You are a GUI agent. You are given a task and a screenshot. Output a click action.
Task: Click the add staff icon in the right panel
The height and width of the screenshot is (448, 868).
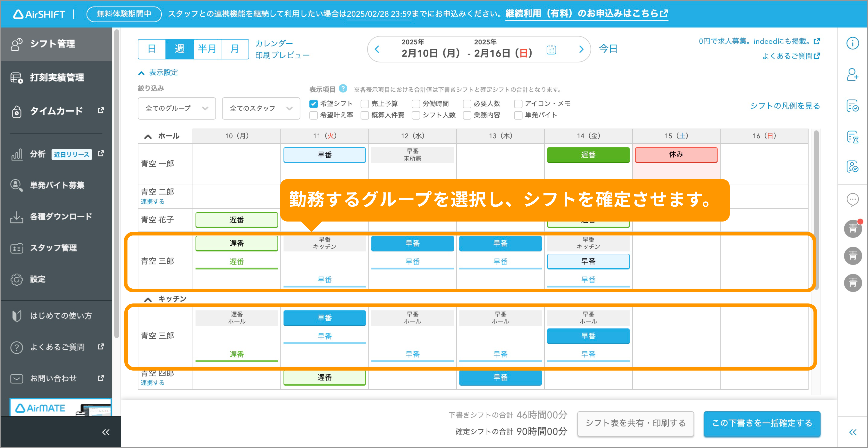tap(852, 75)
